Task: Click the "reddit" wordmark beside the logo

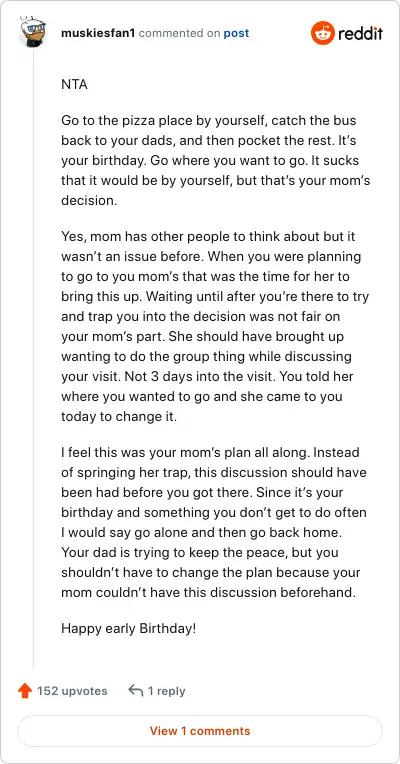Action: [x=360, y=34]
